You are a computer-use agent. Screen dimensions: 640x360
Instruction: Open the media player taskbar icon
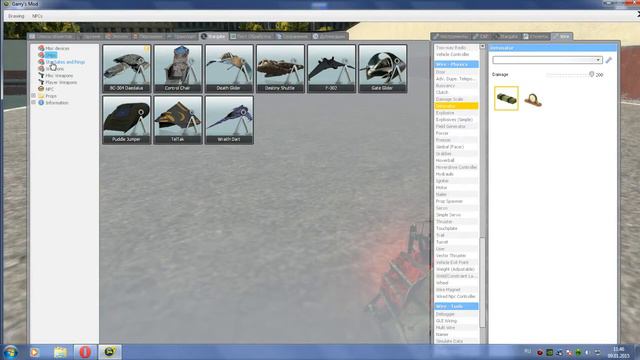tap(34, 352)
